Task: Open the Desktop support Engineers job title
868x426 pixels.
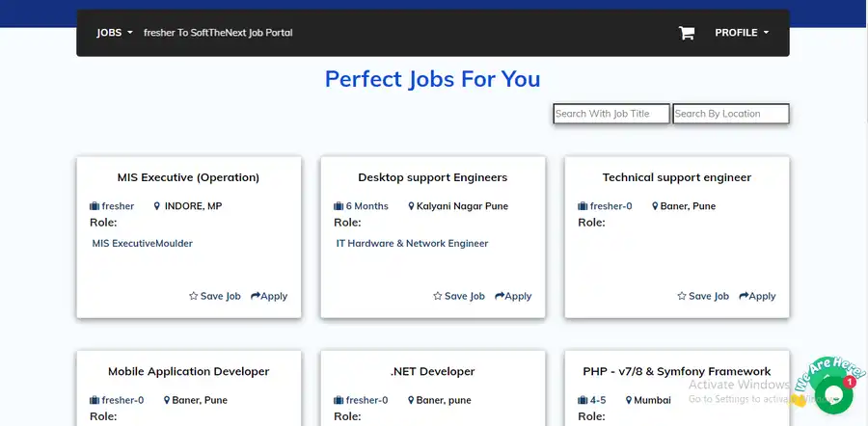Action: pos(432,177)
